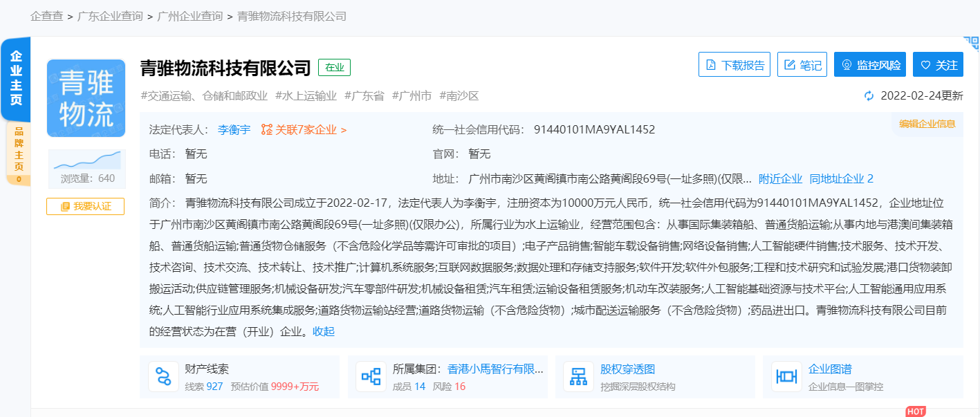
Task: Click the 预估价值 9999+万元 text
Action: [275, 387]
